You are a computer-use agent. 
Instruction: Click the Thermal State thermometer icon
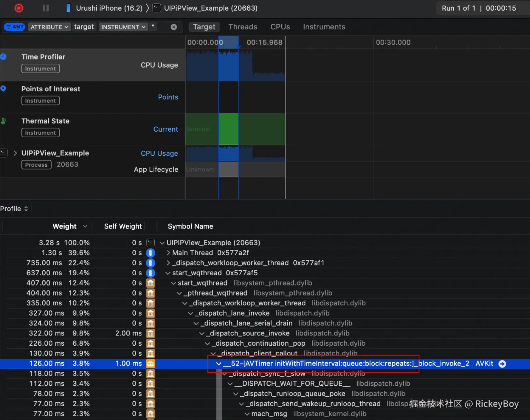click(3, 121)
